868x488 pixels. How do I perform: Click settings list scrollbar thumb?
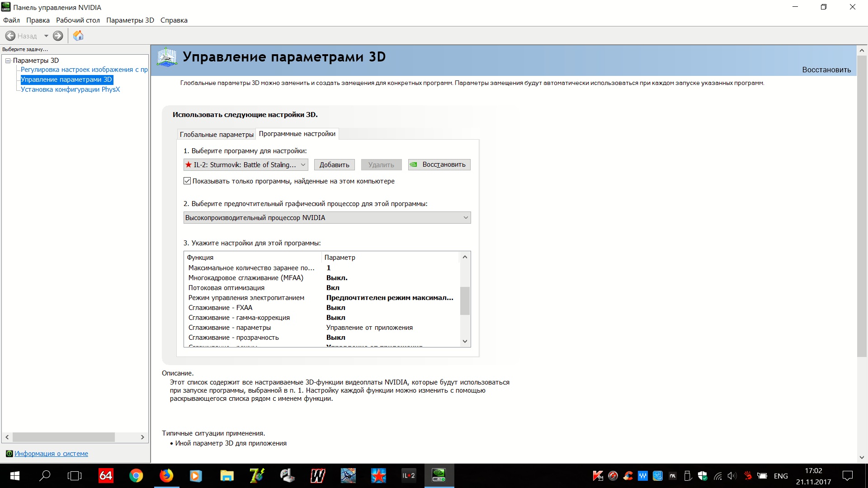click(x=465, y=301)
